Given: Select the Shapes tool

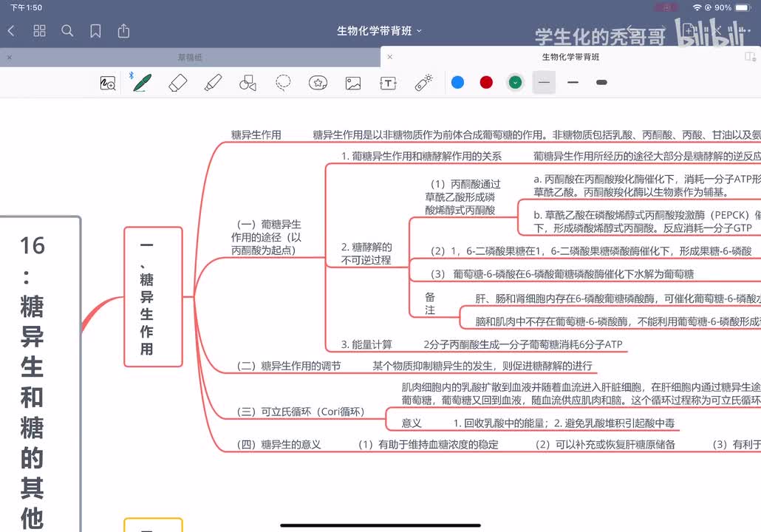Looking at the screenshot, I should click(x=248, y=83).
